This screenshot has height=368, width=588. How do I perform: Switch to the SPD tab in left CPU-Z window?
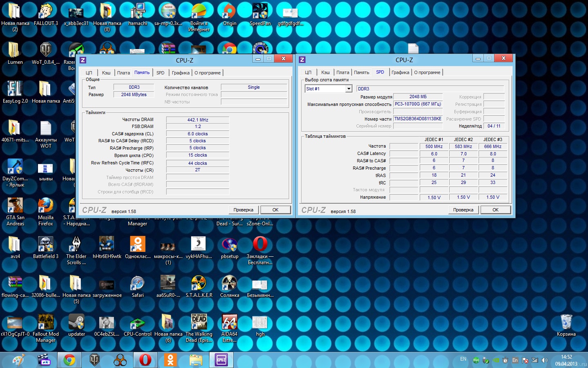(x=160, y=73)
